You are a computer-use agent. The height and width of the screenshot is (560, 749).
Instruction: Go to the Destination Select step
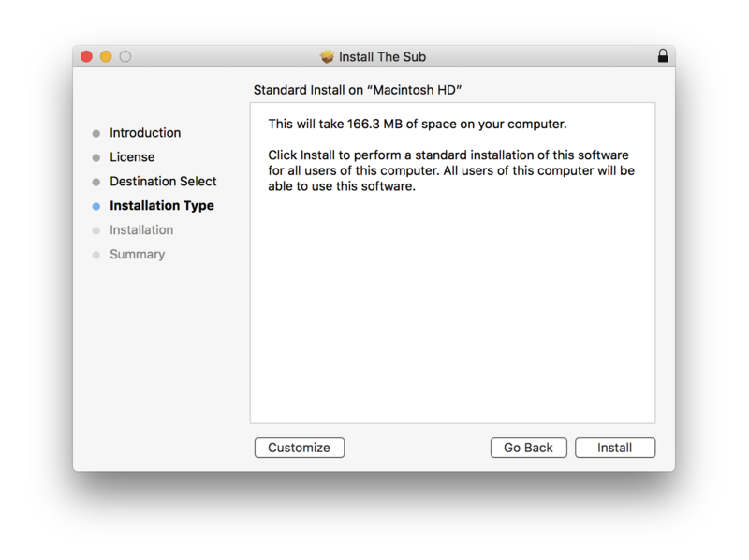(163, 182)
